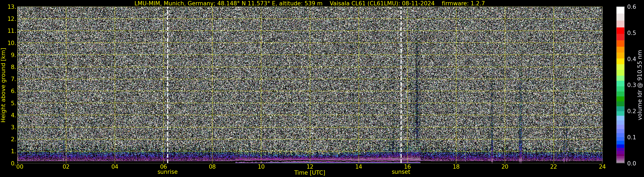Click the sunrise dashed vertical line marker
This screenshot has height=177, width=644.
(168, 85)
